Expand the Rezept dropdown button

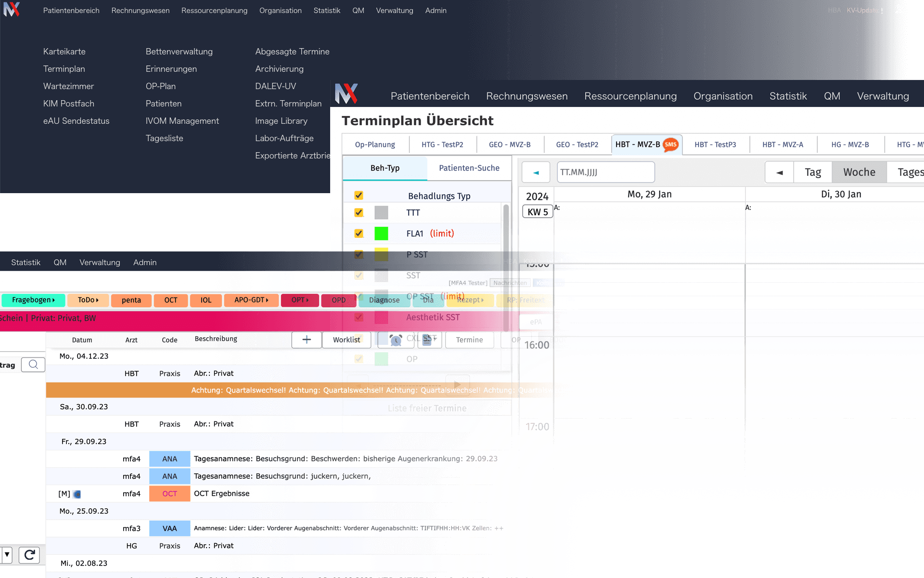pos(470,300)
